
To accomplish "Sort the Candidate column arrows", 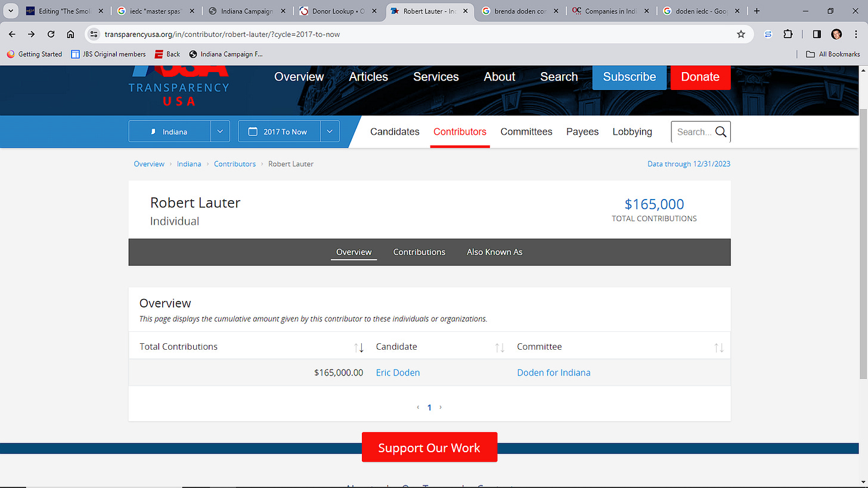I will [x=500, y=347].
